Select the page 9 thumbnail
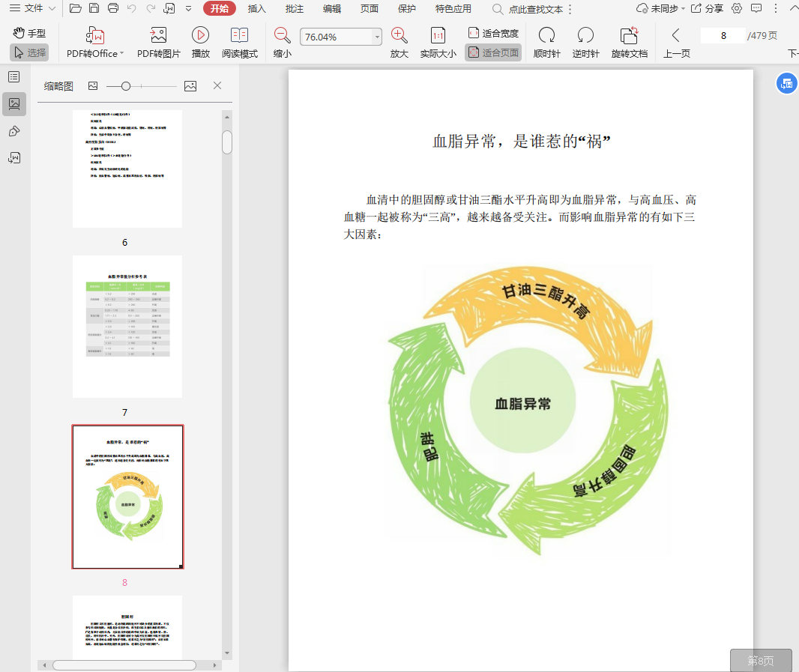 tap(127, 627)
